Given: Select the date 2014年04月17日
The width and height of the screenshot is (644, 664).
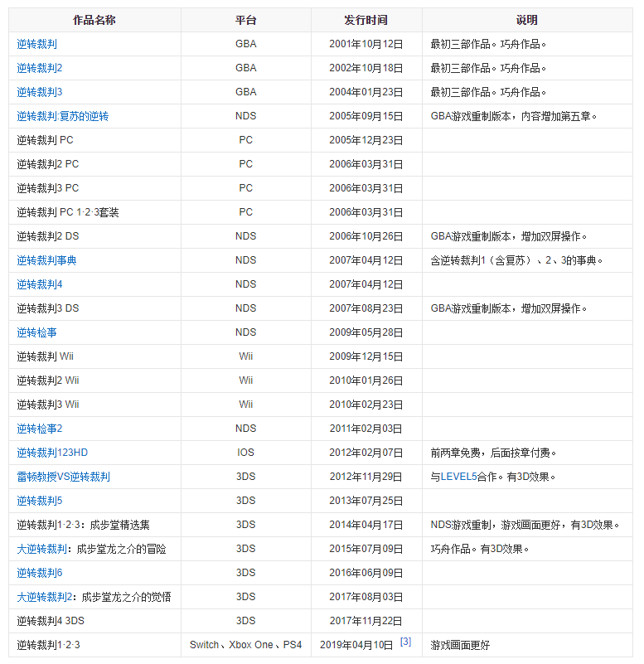Looking at the screenshot, I should 366,525.
